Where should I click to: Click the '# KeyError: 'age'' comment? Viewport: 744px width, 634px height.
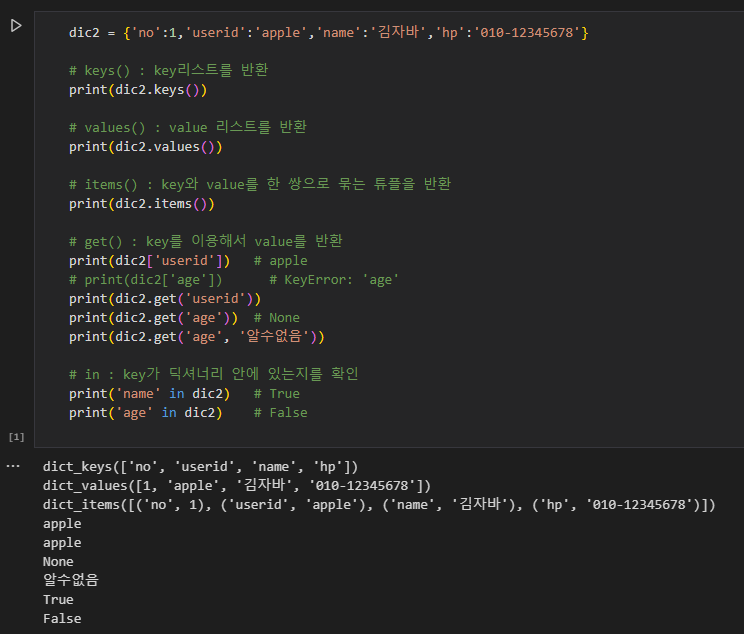coord(334,280)
